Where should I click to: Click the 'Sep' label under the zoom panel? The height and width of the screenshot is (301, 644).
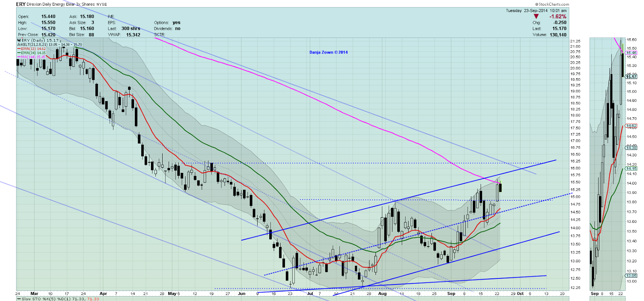click(594, 294)
